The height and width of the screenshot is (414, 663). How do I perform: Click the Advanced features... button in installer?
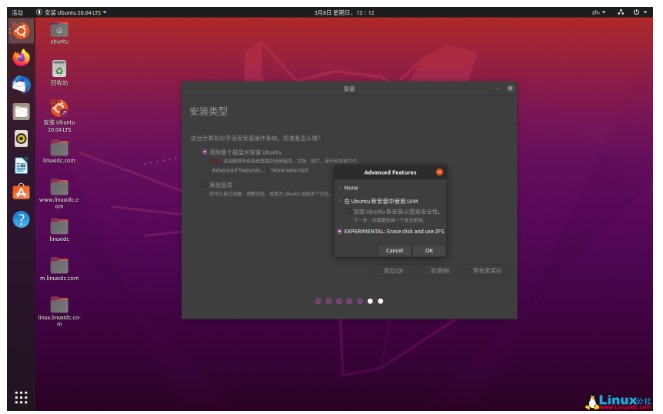(x=238, y=170)
